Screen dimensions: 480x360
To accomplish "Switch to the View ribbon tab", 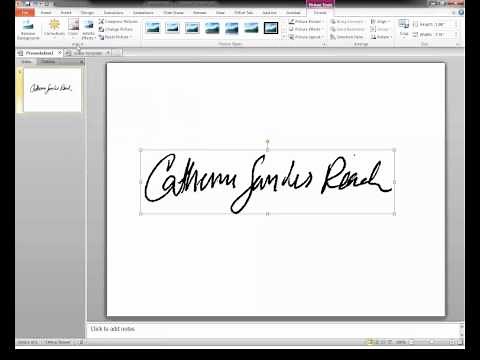I will 220,13.
